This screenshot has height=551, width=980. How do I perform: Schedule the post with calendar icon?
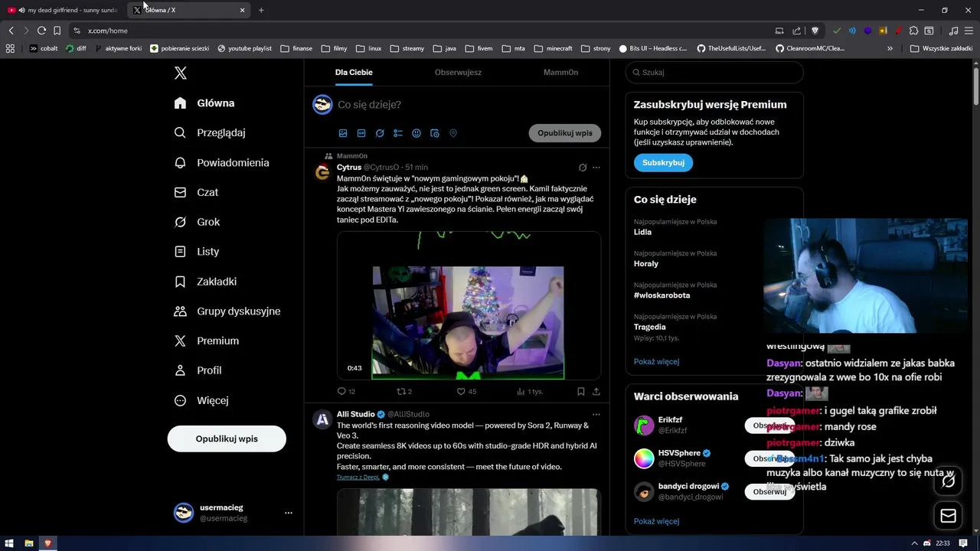[435, 133]
